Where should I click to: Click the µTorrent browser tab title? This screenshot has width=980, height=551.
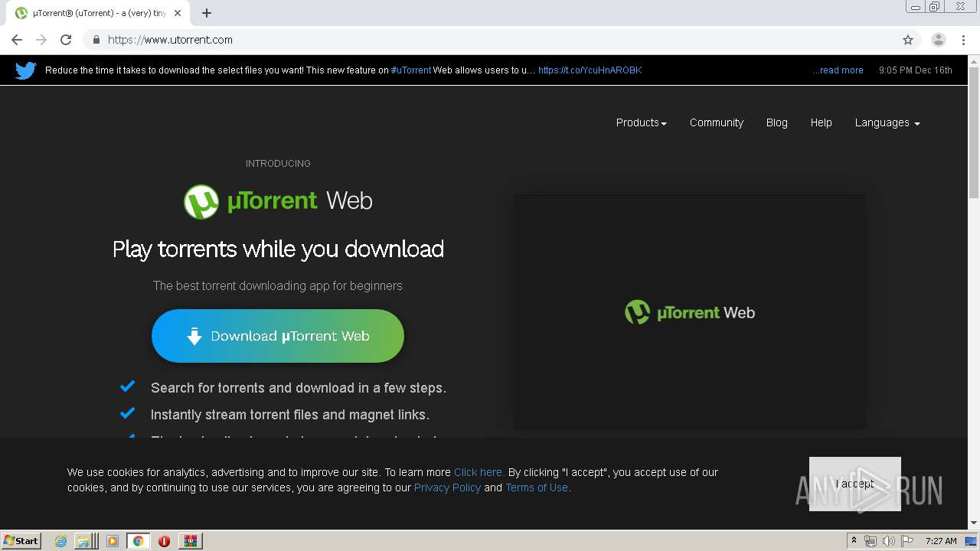pos(100,13)
